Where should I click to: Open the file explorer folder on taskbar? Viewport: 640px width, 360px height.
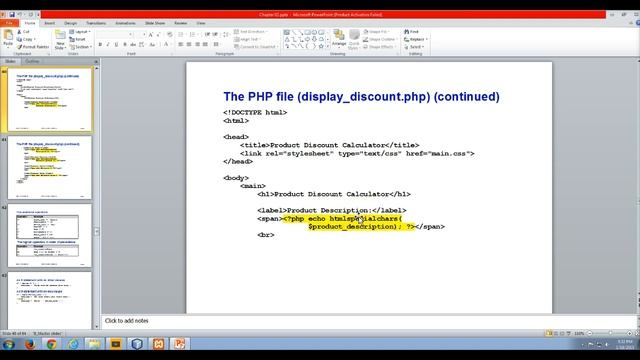[x=94, y=344]
